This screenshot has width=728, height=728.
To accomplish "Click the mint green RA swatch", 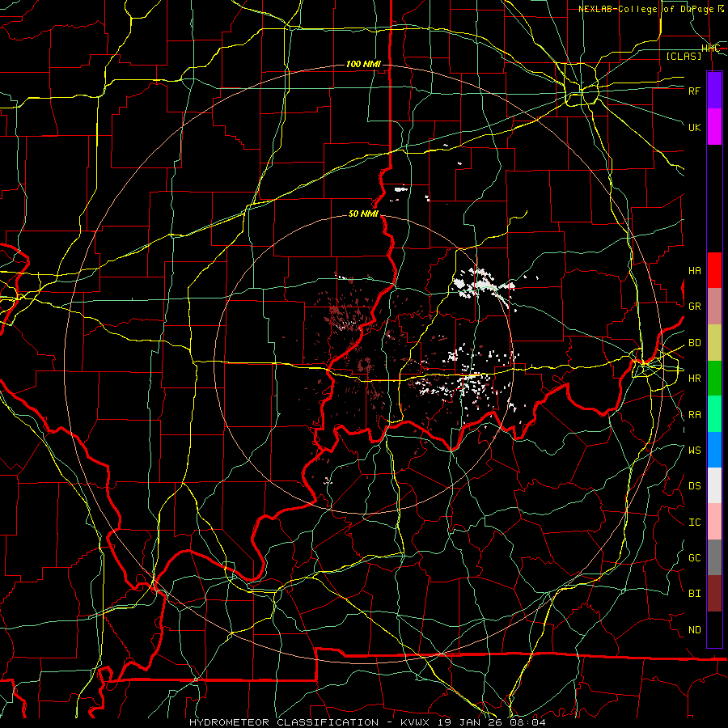I will point(714,414).
